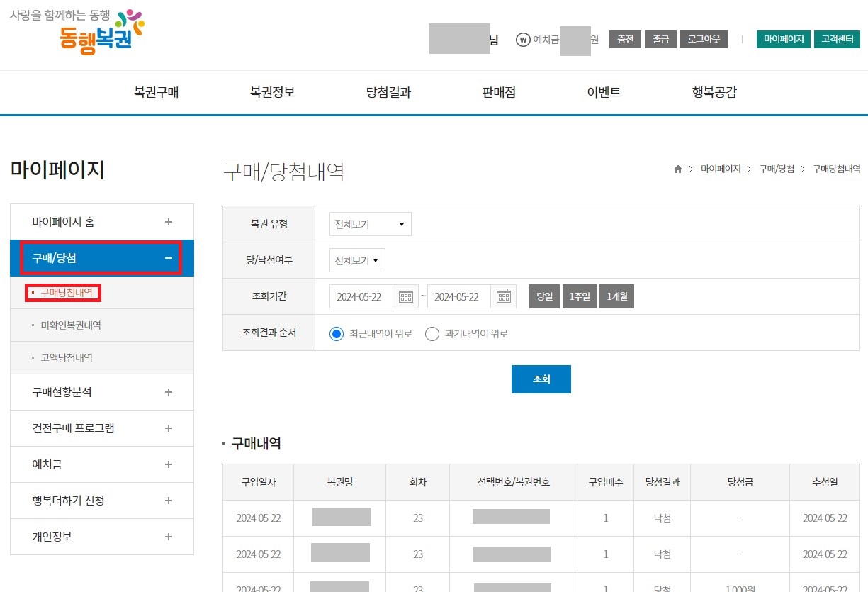The width and height of the screenshot is (868, 592).
Task: Open the 복권구매 menu
Action: [x=156, y=92]
